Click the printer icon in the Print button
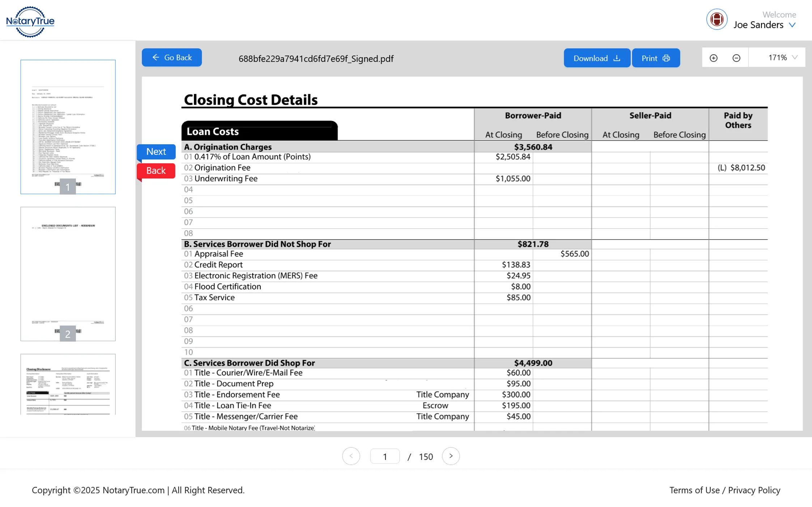 coord(666,57)
